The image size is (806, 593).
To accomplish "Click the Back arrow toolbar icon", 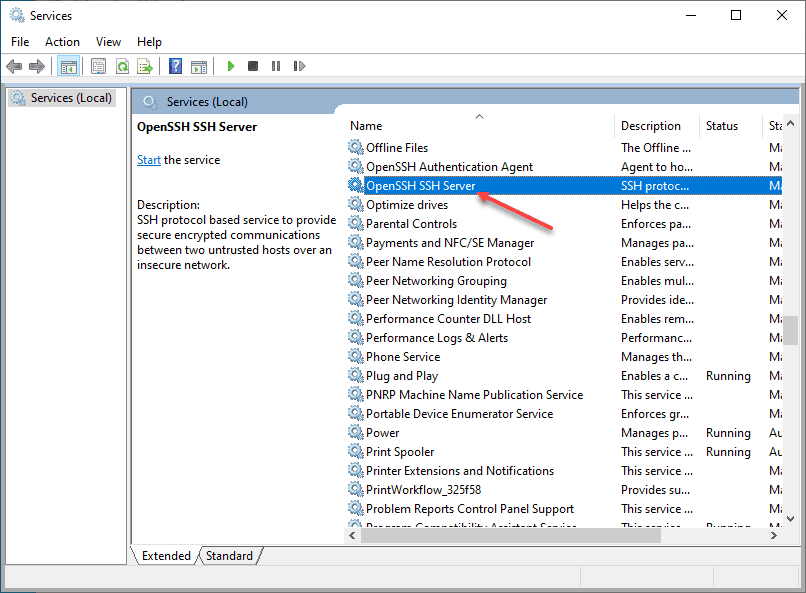I will [14, 66].
